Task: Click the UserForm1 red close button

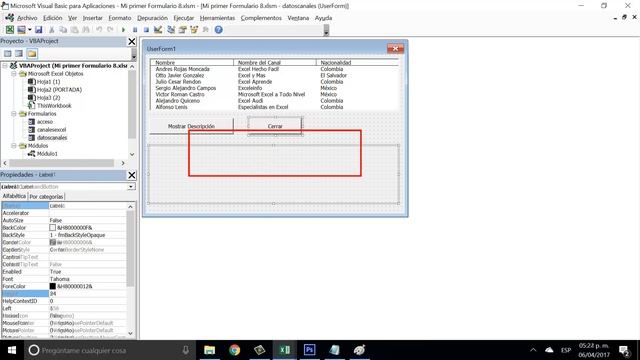Action: pyautogui.click(x=395, y=49)
